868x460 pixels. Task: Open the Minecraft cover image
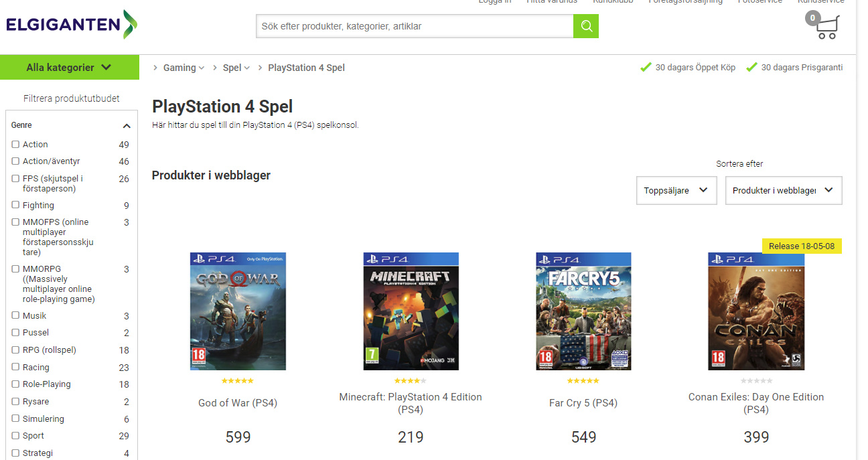coord(411,311)
